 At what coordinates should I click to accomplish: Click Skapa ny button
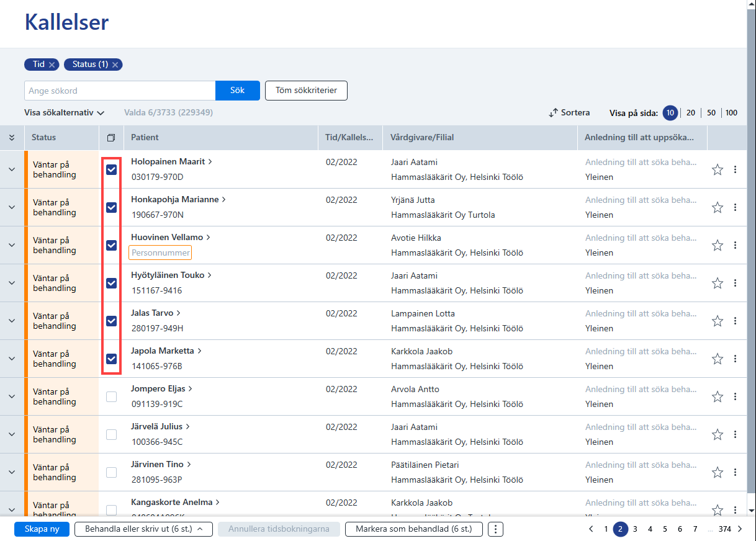click(x=42, y=529)
